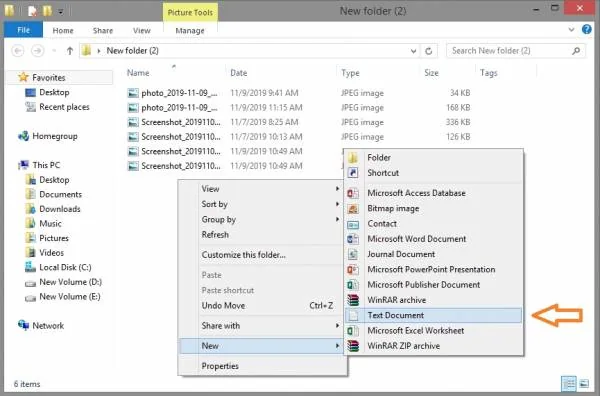This screenshot has height=396, width=600.
Task: Click the Back navigation arrow
Action: coord(18,51)
